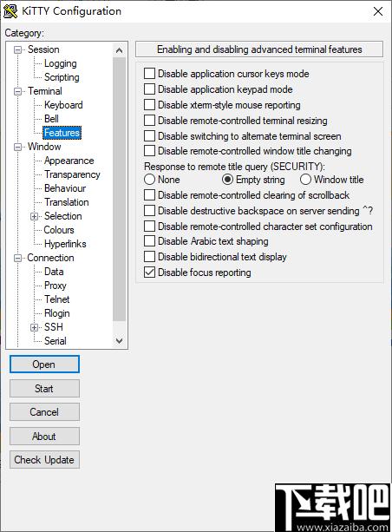Click the KiTTY icon in title bar
The height and width of the screenshot is (532, 392).
pyautogui.click(x=10, y=11)
